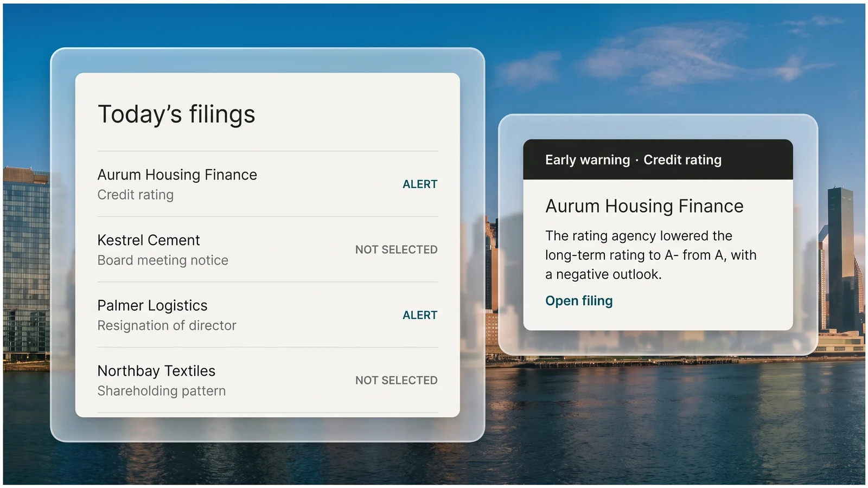Select the Palmer Logistics filing row
This screenshot has width=868, height=488.
pos(267,315)
